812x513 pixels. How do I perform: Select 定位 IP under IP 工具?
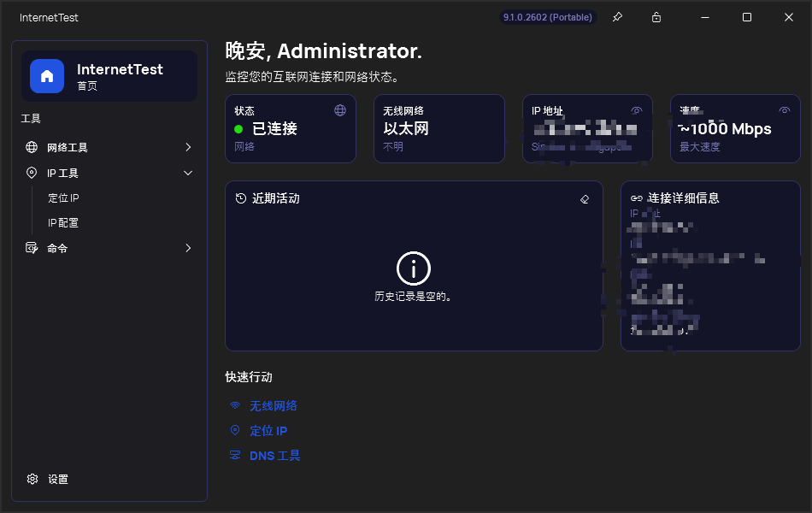pyautogui.click(x=64, y=198)
